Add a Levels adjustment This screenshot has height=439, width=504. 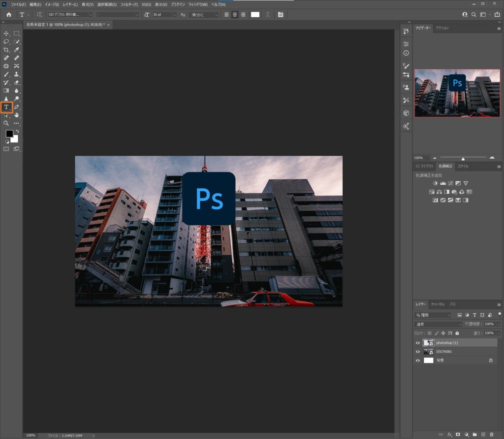[443, 183]
